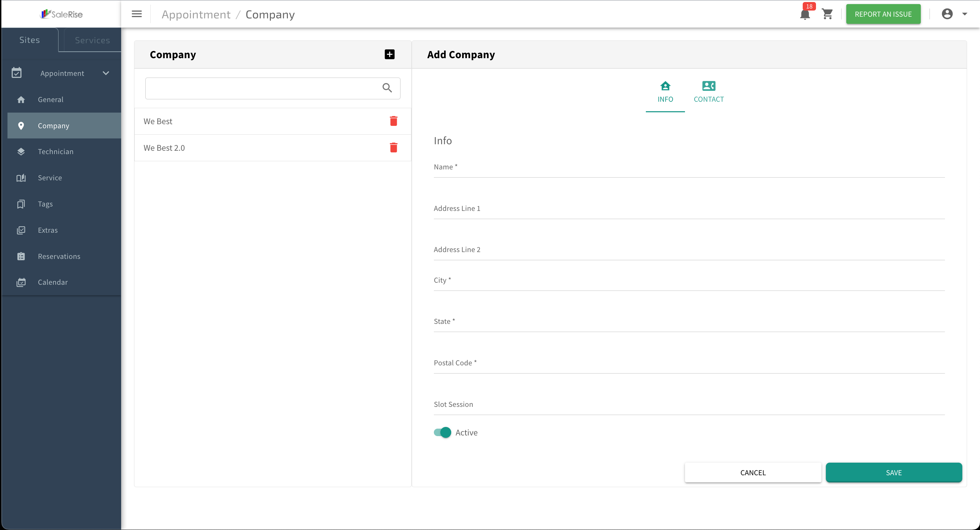Click the add company plus icon
This screenshot has width=980, height=530.
[389, 54]
